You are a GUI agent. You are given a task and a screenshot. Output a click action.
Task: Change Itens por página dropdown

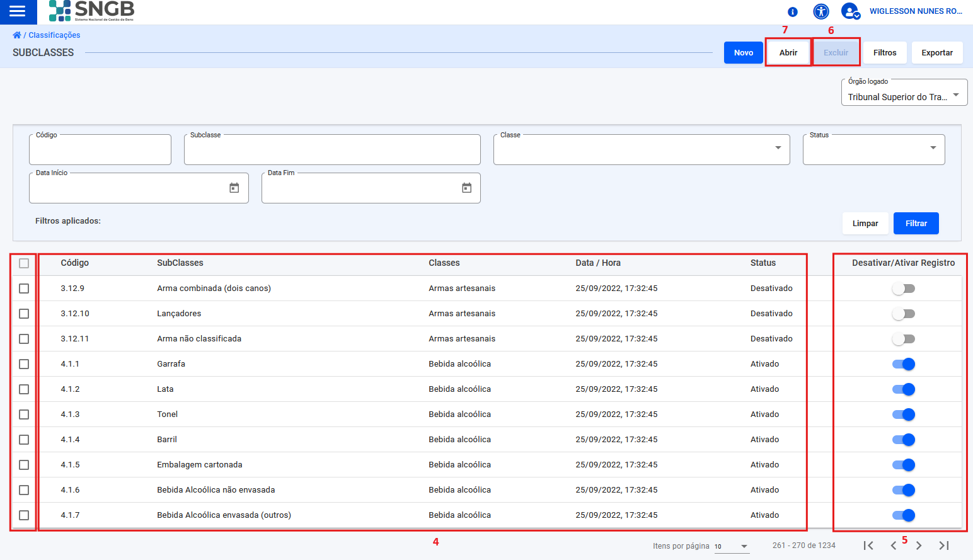[x=731, y=546]
